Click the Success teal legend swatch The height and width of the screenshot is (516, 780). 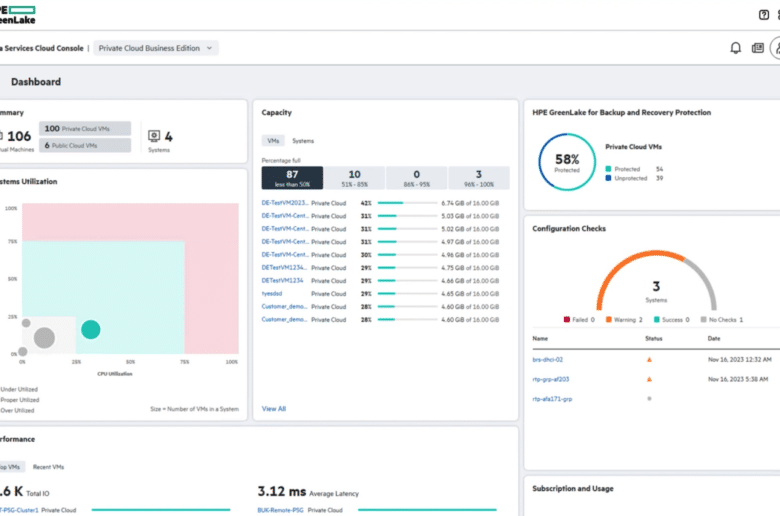click(657, 319)
